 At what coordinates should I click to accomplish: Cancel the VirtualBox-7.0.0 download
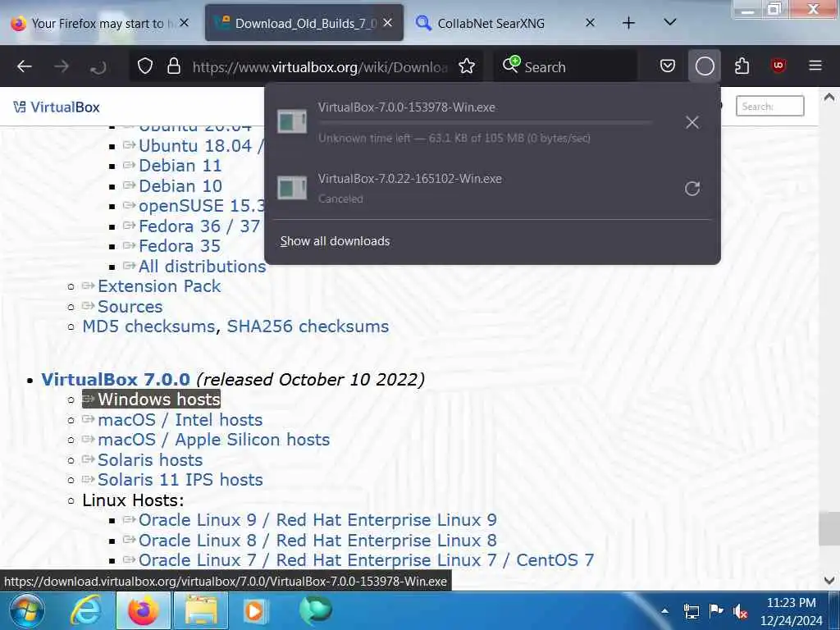pyautogui.click(x=692, y=122)
